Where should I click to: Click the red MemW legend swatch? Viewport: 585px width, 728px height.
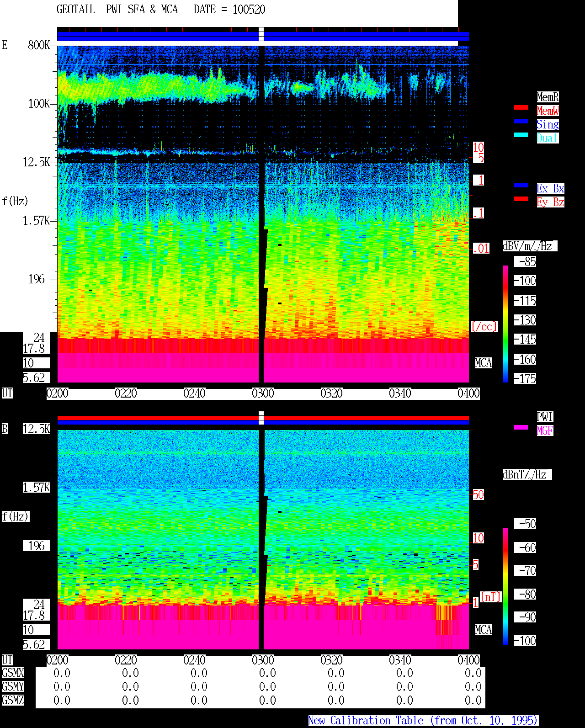click(521, 108)
